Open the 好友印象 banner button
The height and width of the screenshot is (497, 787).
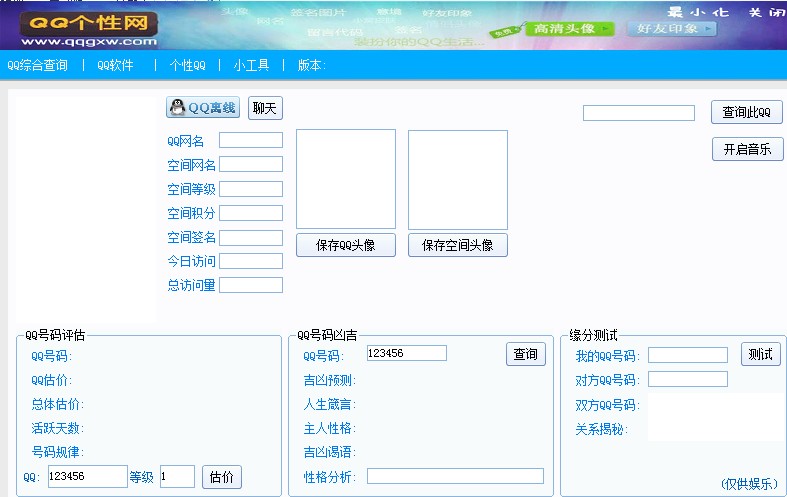point(672,29)
